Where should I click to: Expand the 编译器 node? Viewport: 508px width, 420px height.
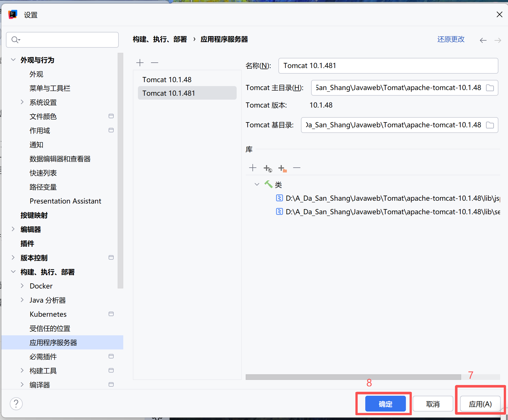coord(22,384)
